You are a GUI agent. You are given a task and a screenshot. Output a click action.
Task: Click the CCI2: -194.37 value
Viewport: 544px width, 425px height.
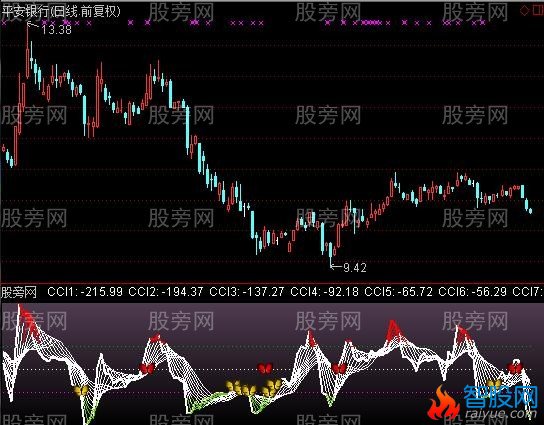click(165, 292)
